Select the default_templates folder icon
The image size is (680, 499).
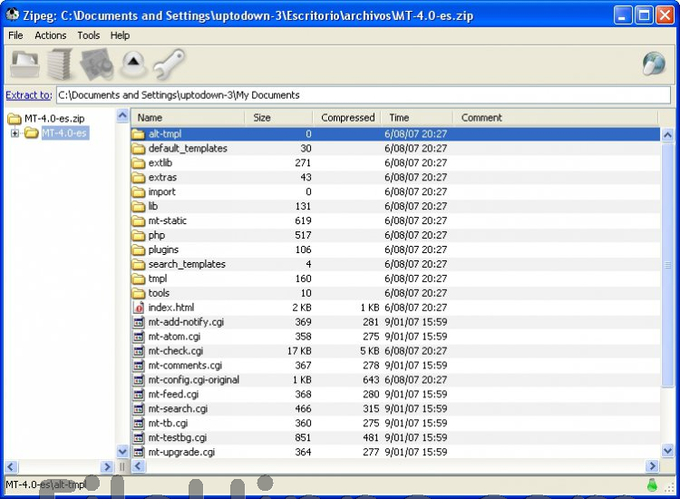pos(138,149)
